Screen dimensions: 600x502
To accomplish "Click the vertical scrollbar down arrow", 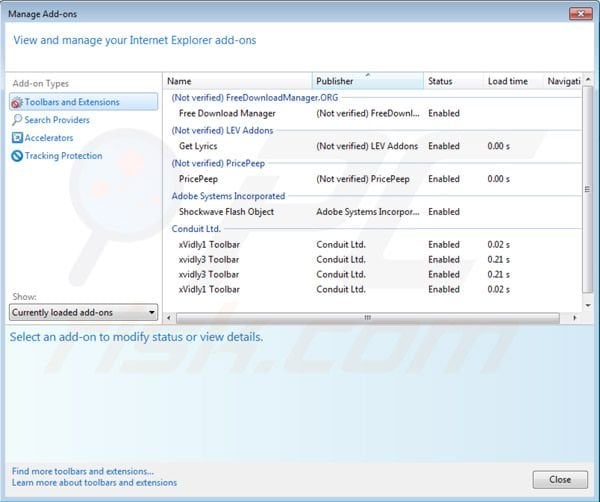I will coord(588,305).
